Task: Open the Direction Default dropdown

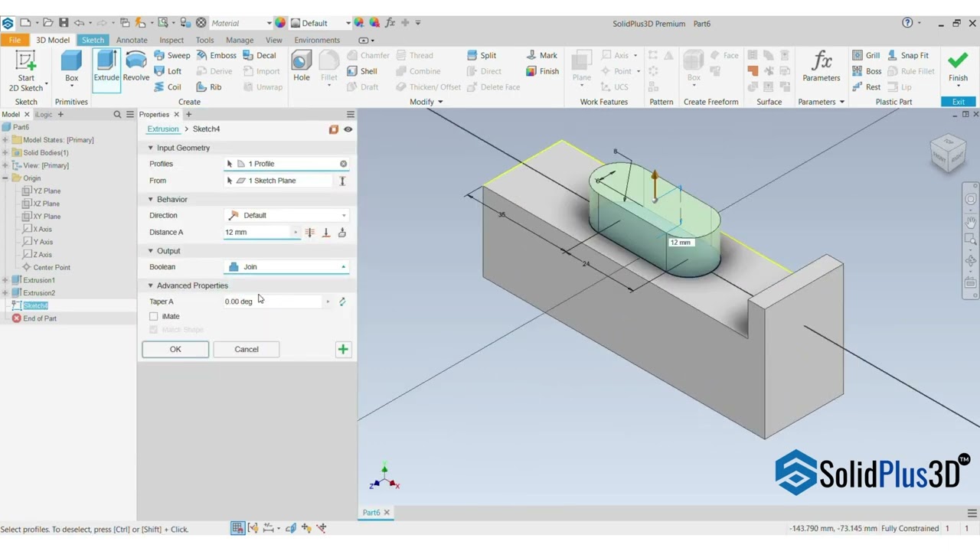Action: (x=286, y=216)
